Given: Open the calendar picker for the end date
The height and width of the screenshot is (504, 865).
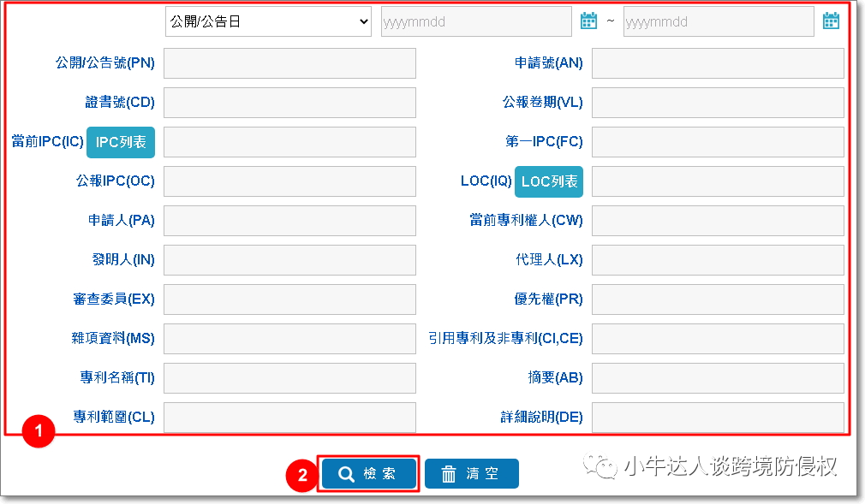Looking at the screenshot, I should pyautogui.click(x=831, y=21).
